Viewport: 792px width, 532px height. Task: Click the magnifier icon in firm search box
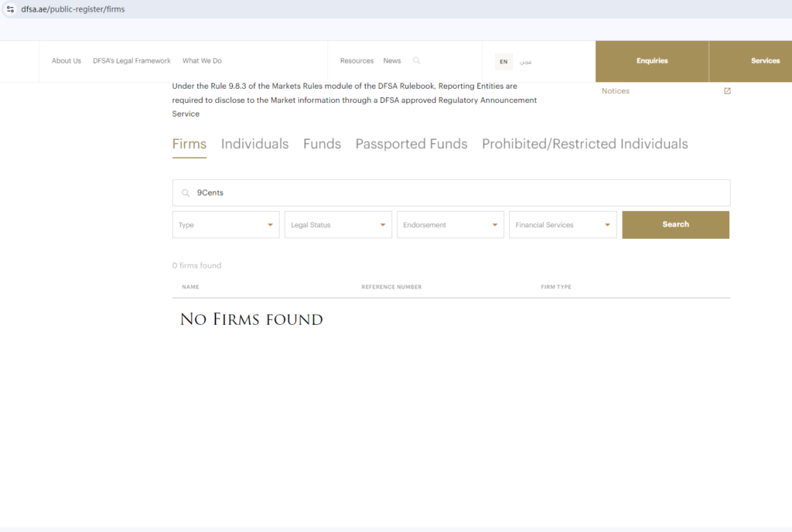[186, 193]
